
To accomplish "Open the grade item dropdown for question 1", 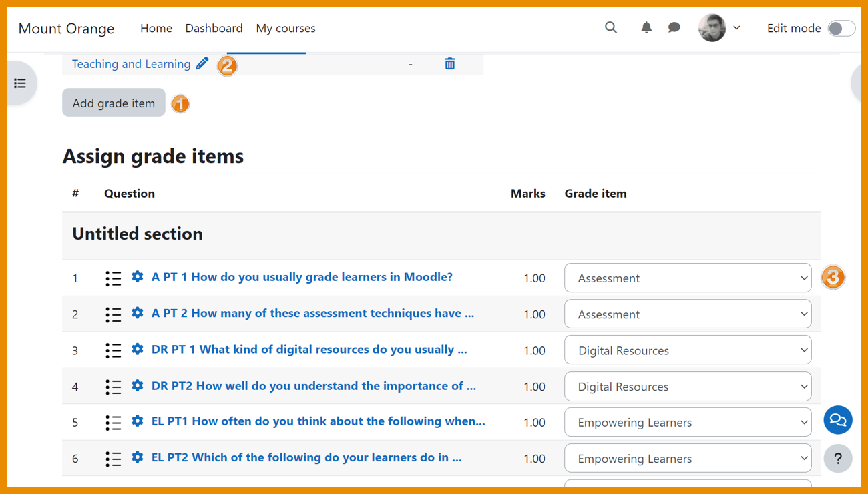I will pyautogui.click(x=688, y=278).
